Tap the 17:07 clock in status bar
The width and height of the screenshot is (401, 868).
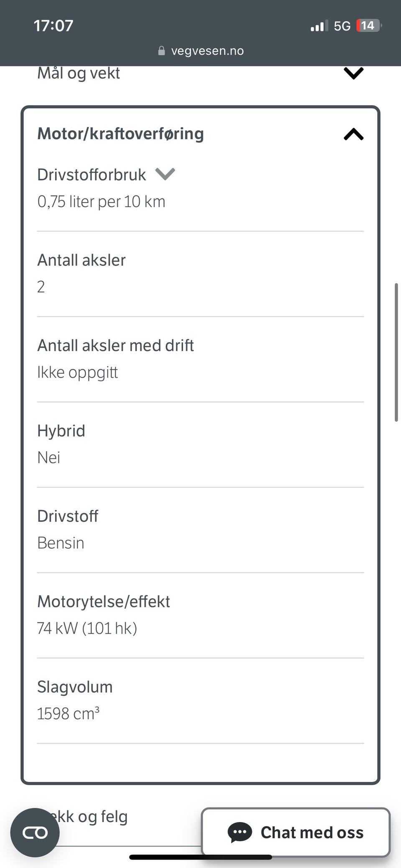(53, 26)
